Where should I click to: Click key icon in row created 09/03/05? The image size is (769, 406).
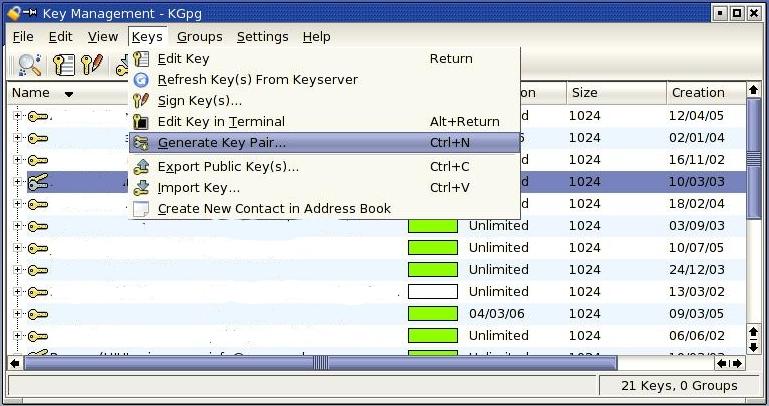pyautogui.click(x=38, y=314)
